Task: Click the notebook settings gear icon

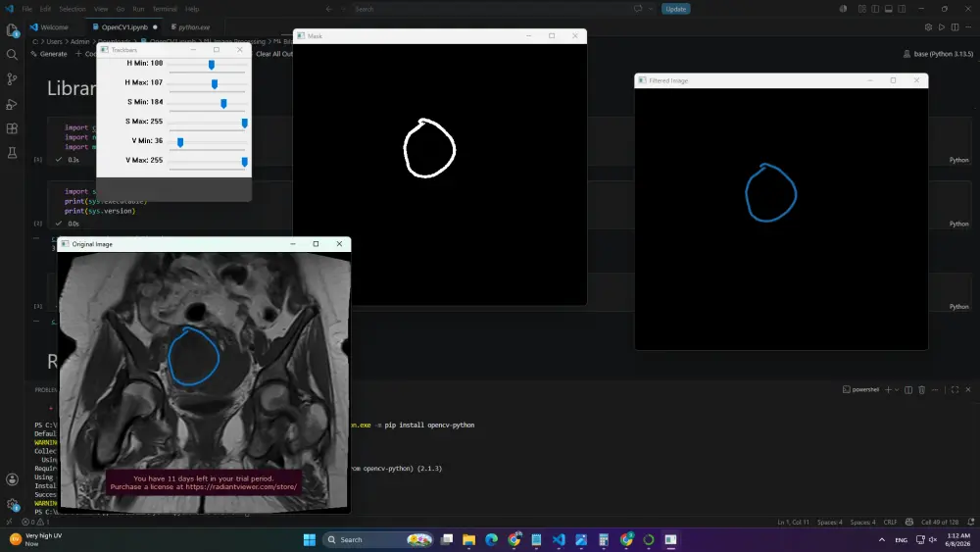Action: (x=928, y=27)
